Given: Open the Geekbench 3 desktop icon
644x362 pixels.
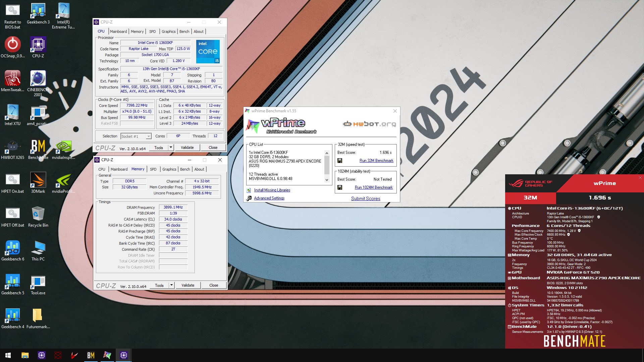Looking at the screenshot, I should [x=38, y=14].
